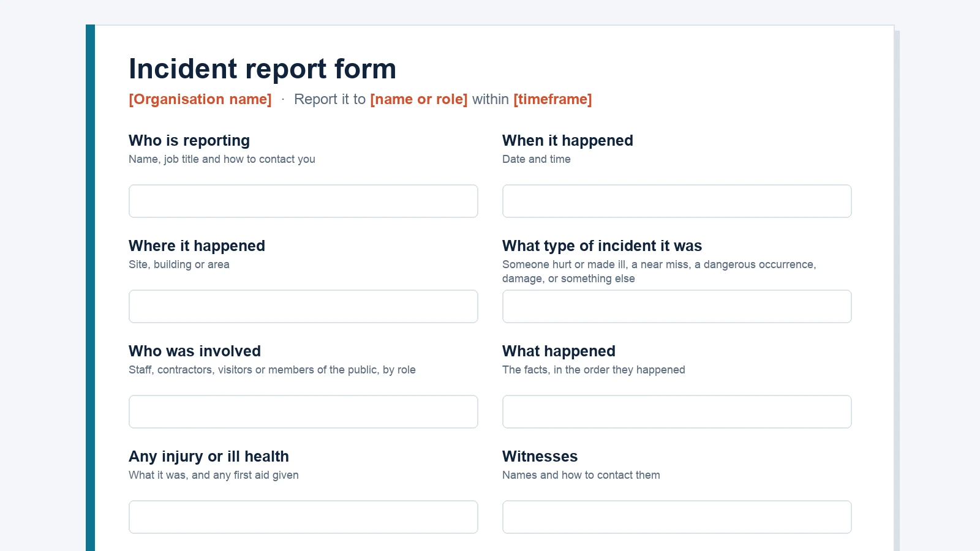Click the Who was involved heading
This screenshot has width=980, height=551.
[195, 351]
